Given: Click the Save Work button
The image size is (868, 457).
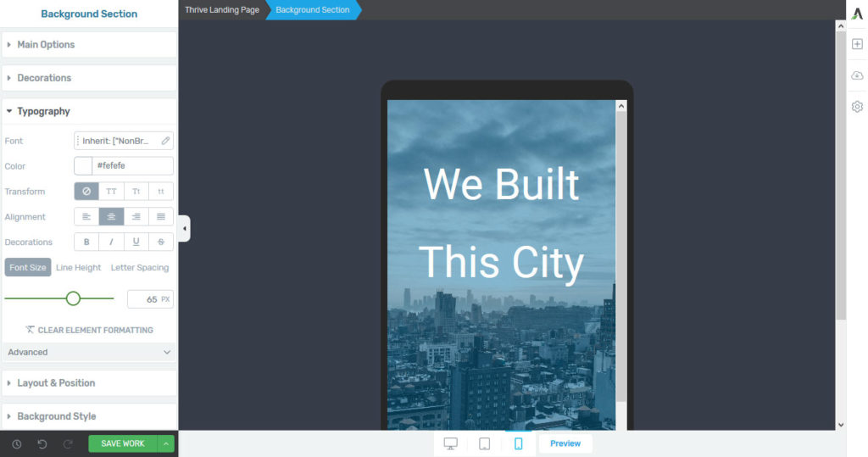Looking at the screenshot, I should pos(123,443).
